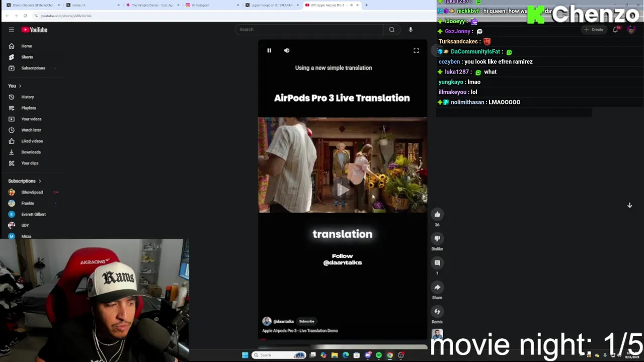Share the short video
Screen dimensions: 644x362
coord(437,287)
